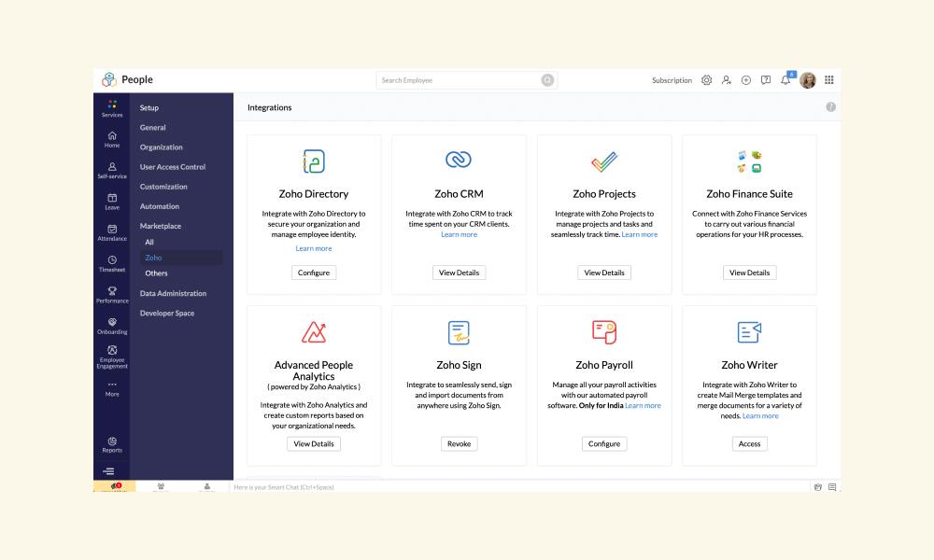The width and height of the screenshot is (934, 560).
Task: Open Employee Engagement module
Action: 112,357
